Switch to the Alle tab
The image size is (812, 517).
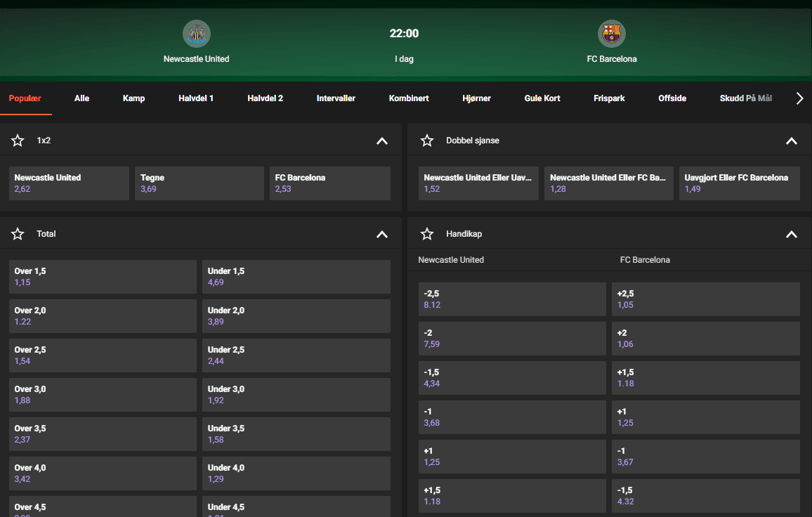(x=81, y=98)
